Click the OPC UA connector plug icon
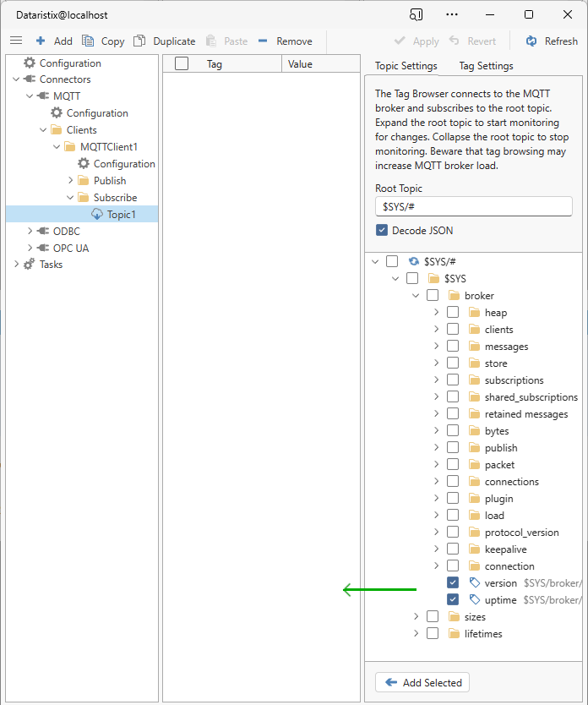This screenshot has width=588, height=705. click(x=43, y=248)
